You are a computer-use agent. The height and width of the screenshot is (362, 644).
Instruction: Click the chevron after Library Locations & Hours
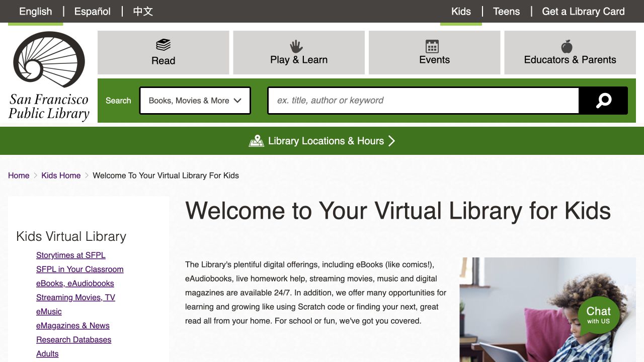[392, 141]
